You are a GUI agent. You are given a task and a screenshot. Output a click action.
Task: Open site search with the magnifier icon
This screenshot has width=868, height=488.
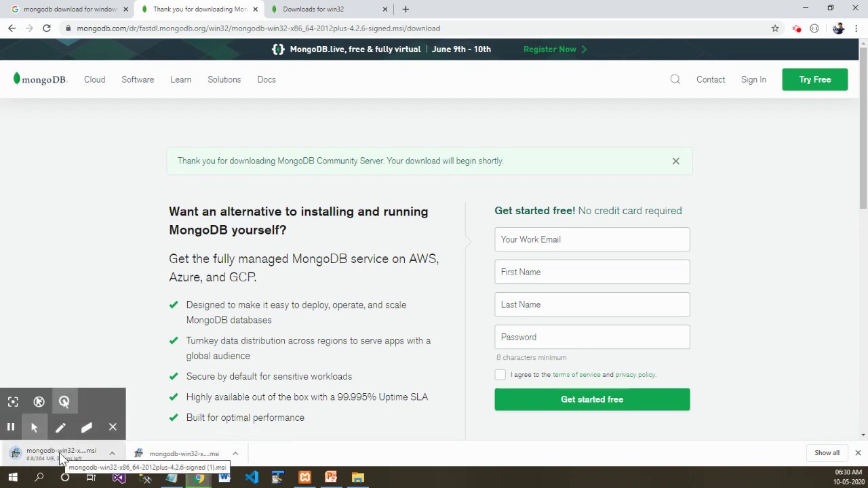tap(675, 79)
